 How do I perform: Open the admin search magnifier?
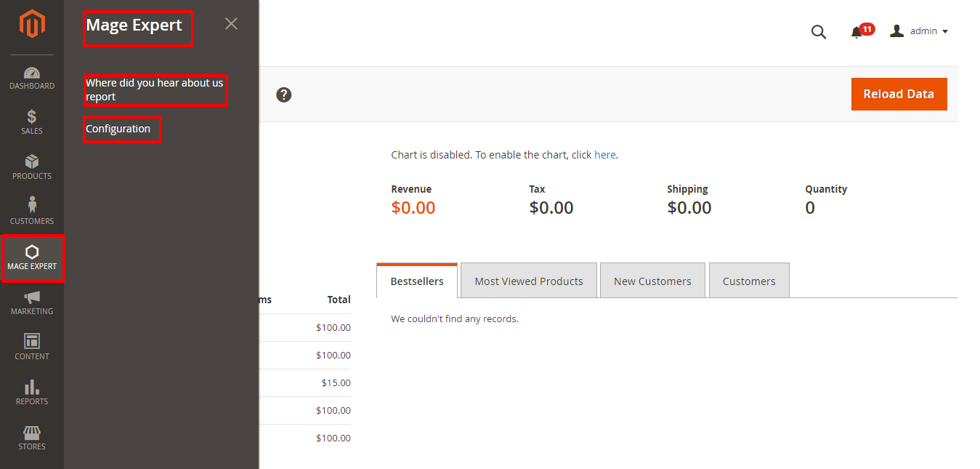819,32
